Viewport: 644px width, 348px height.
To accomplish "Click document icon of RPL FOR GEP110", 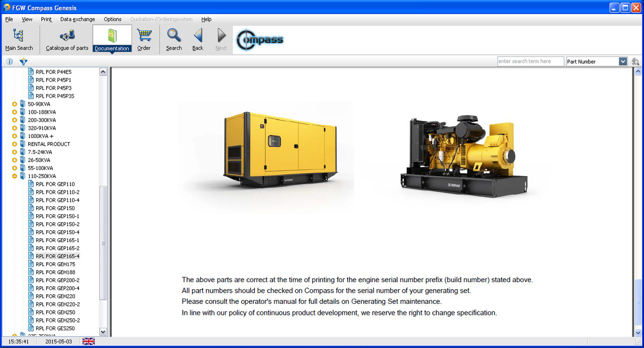I will (31, 184).
